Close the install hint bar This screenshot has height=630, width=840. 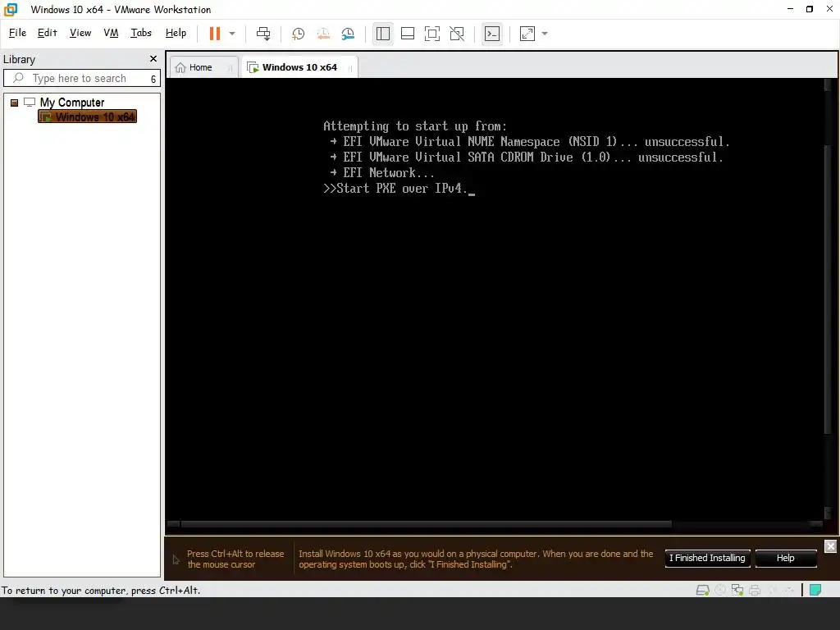click(830, 546)
